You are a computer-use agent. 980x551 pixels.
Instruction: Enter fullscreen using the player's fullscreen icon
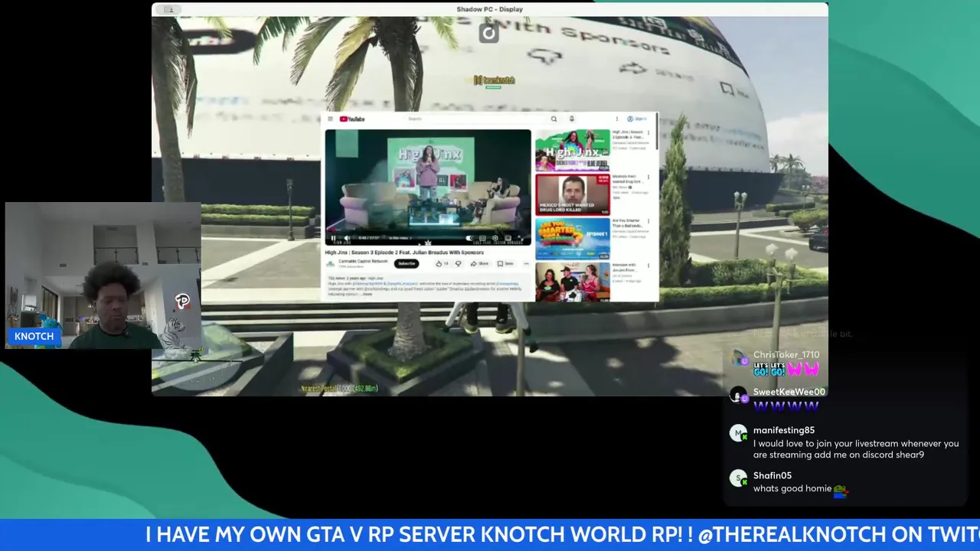(521, 238)
